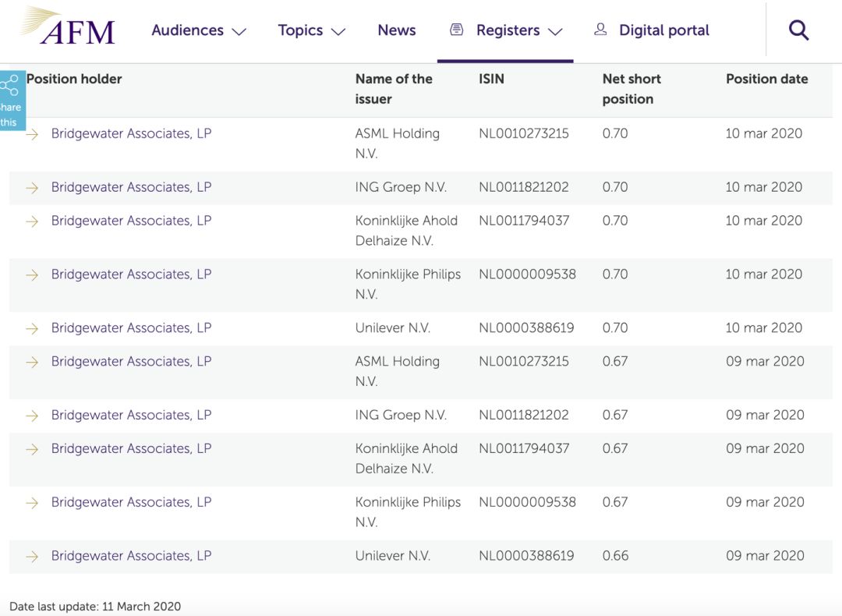The width and height of the screenshot is (842, 616).
Task: Click arrow icon beside 10 mar Unilever row
Action: pos(32,328)
